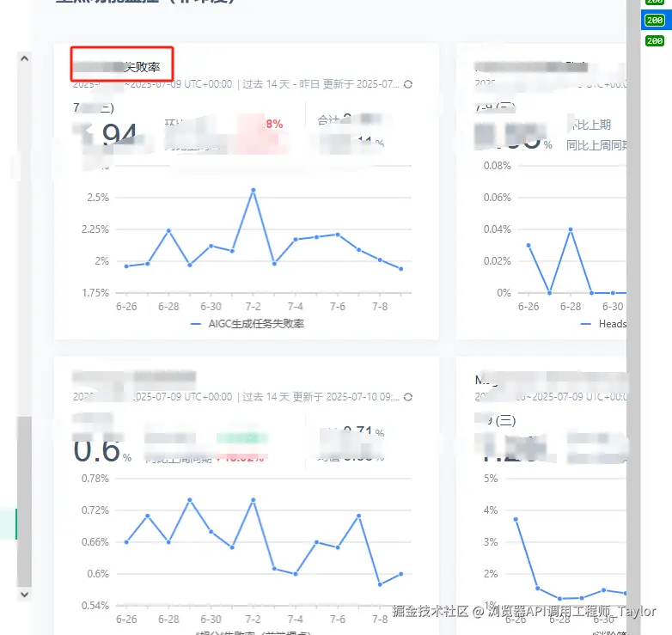Click the scroll-up arrow on the left scrollbar
This screenshot has width=672, height=635.
click(x=24, y=58)
